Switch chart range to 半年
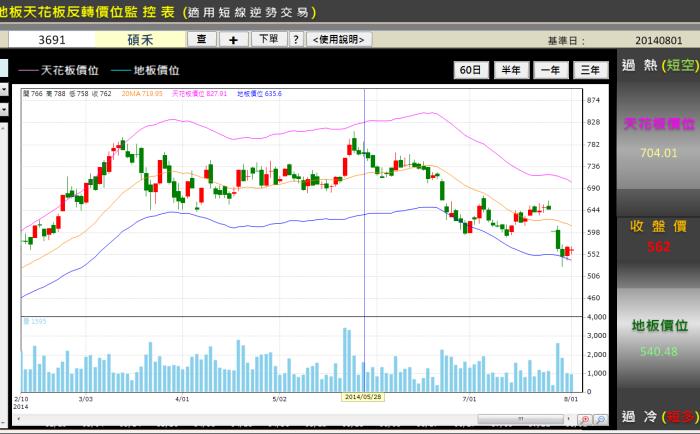 (x=511, y=70)
